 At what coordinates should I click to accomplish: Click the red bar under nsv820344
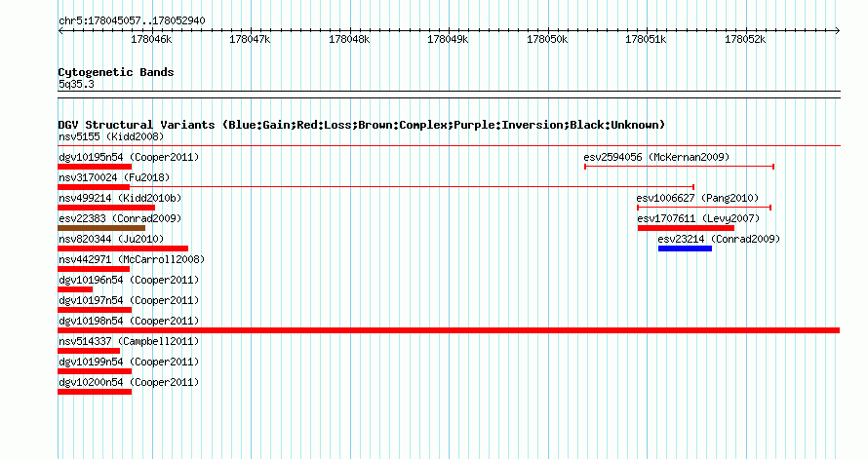(x=123, y=249)
